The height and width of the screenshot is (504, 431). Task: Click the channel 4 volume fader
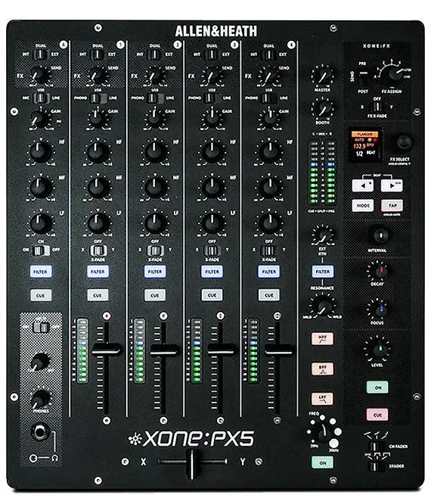click(278, 350)
